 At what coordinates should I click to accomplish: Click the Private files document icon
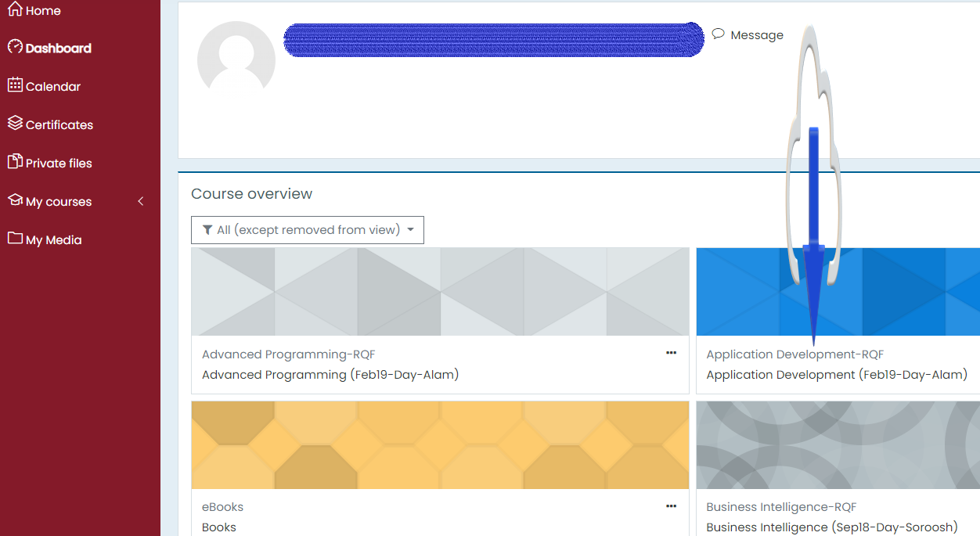[x=15, y=162]
